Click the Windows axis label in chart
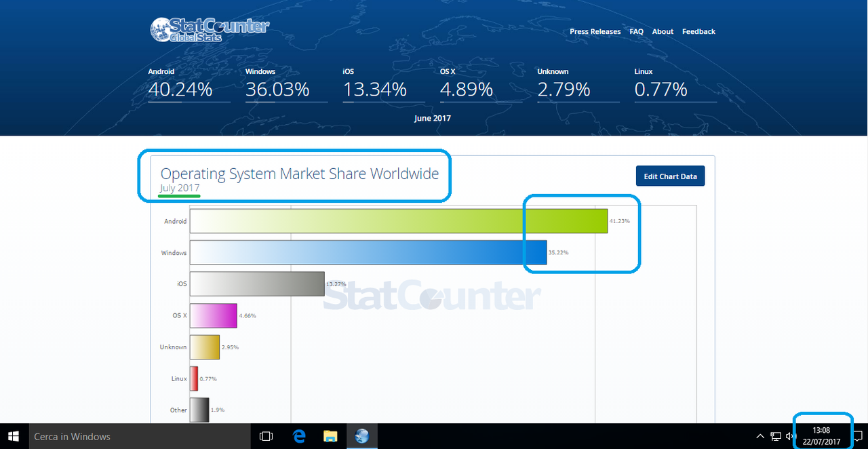Image resolution: width=868 pixels, height=449 pixels. tap(174, 253)
